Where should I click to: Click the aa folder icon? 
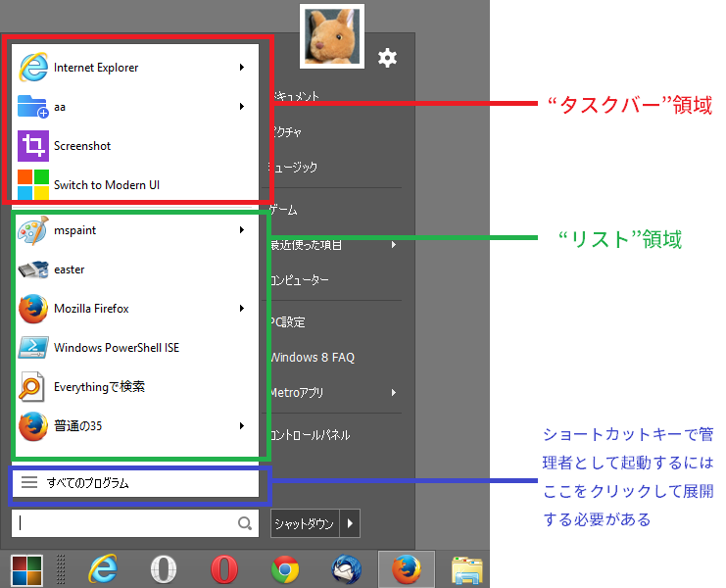point(33,107)
